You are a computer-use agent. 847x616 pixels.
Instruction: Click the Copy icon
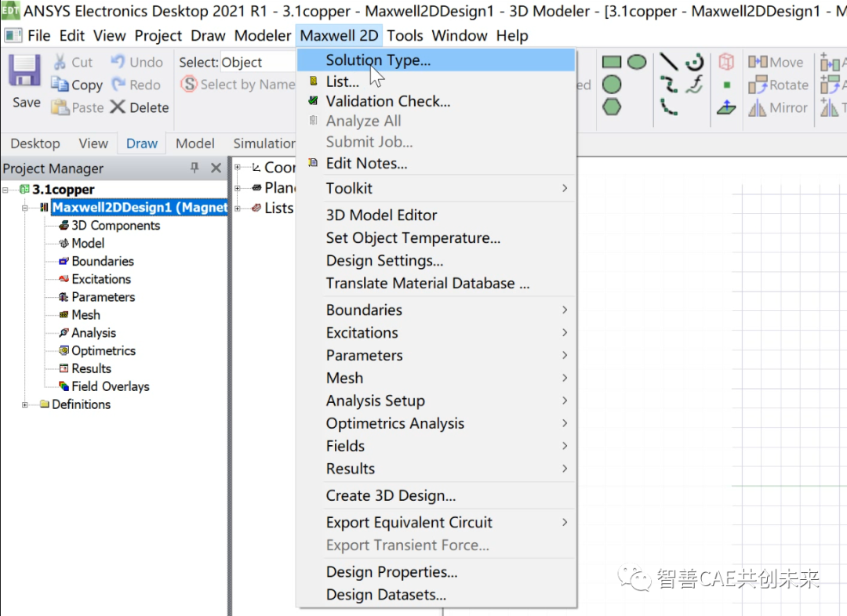[60, 84]
